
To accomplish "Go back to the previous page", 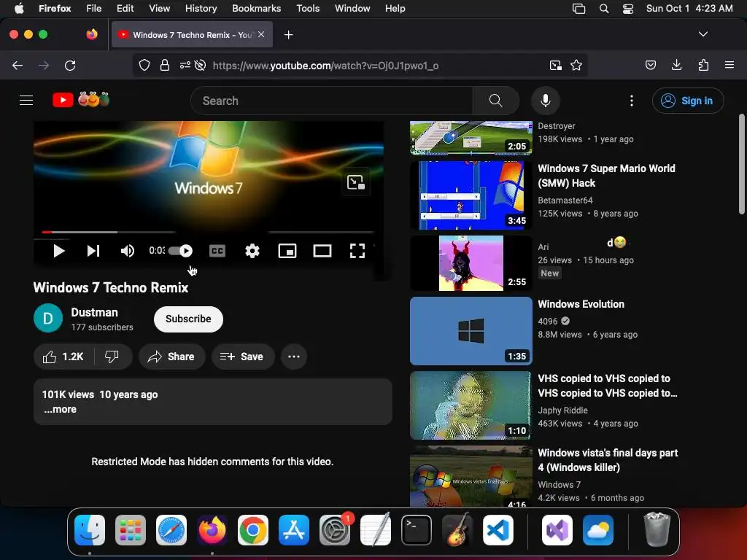I will click(18, 65).
